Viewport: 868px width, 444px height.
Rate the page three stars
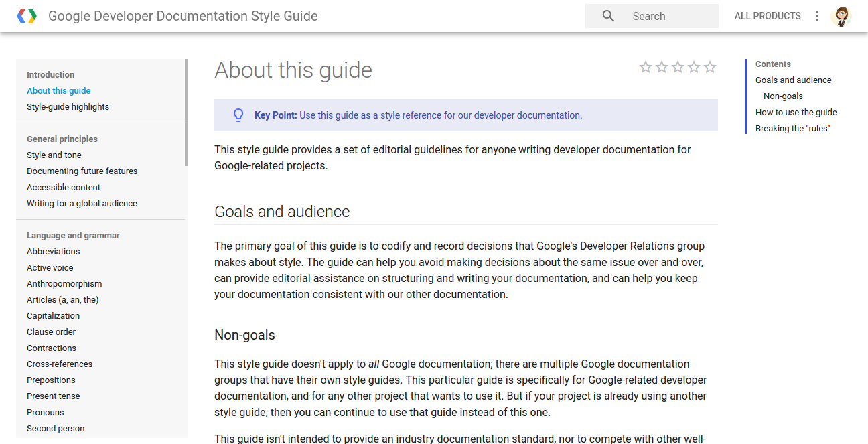pos(678,67)
